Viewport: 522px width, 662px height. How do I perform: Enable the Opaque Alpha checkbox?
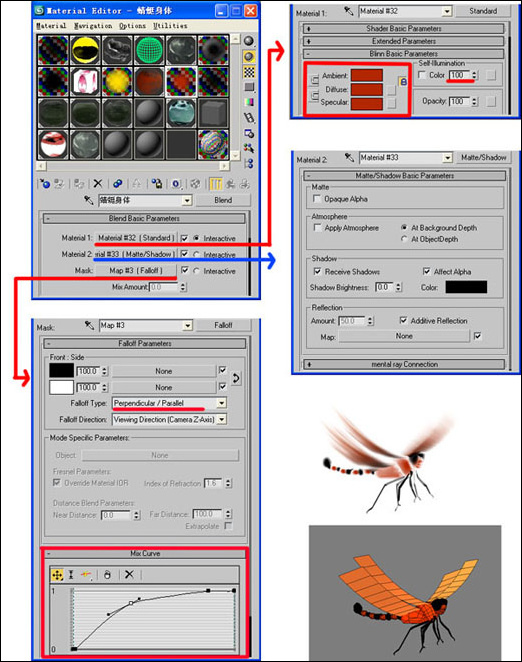point(317,198)
